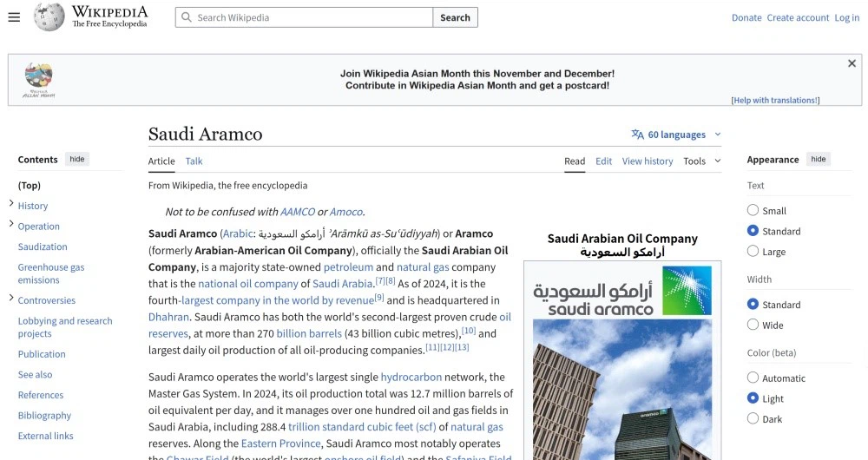The image size is (868, 460).
Task: Select Small text size
Action: coord(753,210)
